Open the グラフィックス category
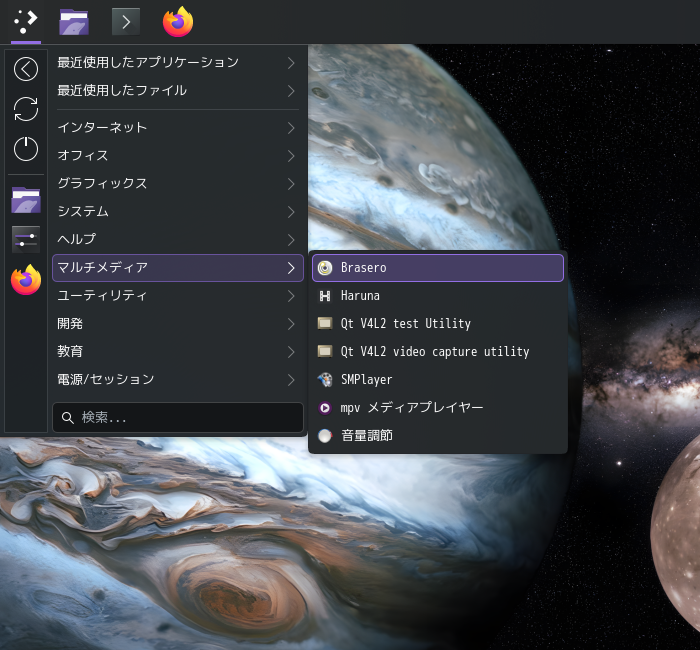Screen dimensions: 700x650 coord(178,184)
